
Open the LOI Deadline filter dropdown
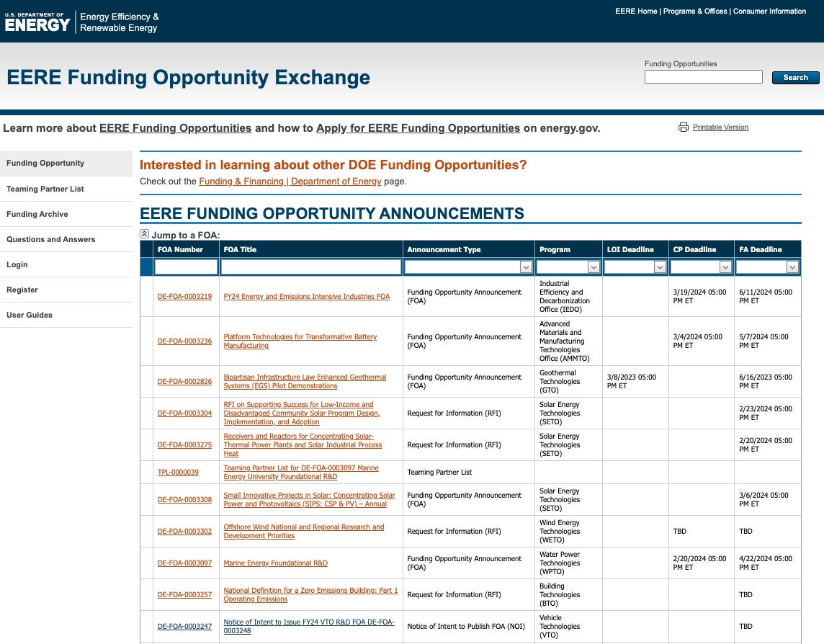tap(660, 267)
